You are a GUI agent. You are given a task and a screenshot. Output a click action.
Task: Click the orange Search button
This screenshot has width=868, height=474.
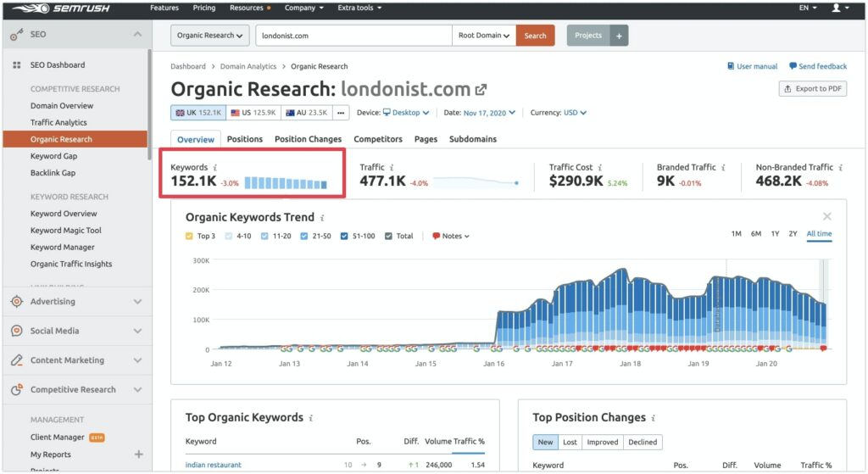coord(536,36)
